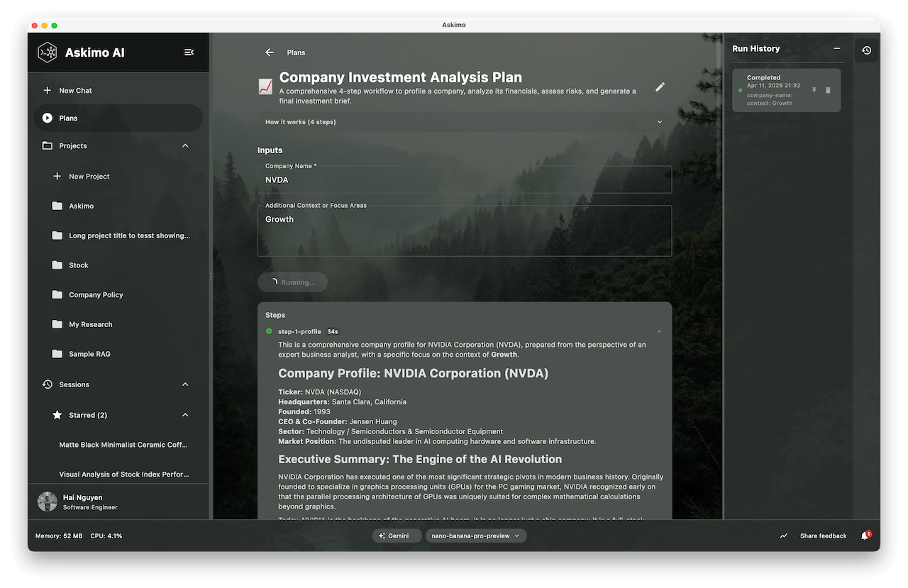Click the 'Executive Summary' heading
The image size is (908, 588).
click(x=420, y=460)
